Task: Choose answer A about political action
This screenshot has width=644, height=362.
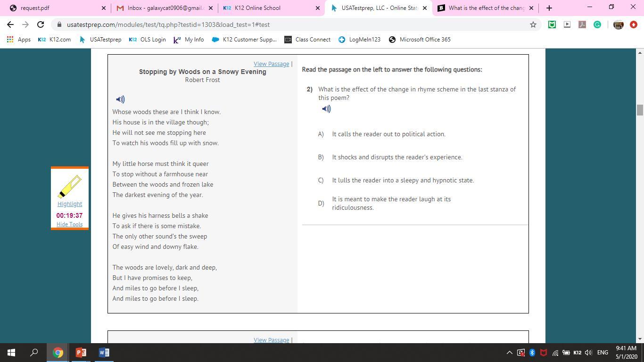Action: [388, 134]
